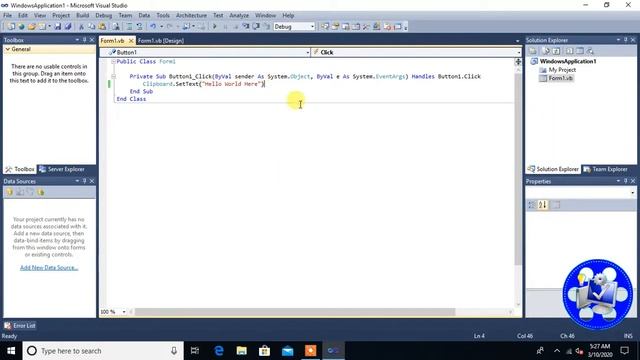This screenshot has width=640, height=360.
Task: Click the Copy toolbar icon
Action: (91, 27)
